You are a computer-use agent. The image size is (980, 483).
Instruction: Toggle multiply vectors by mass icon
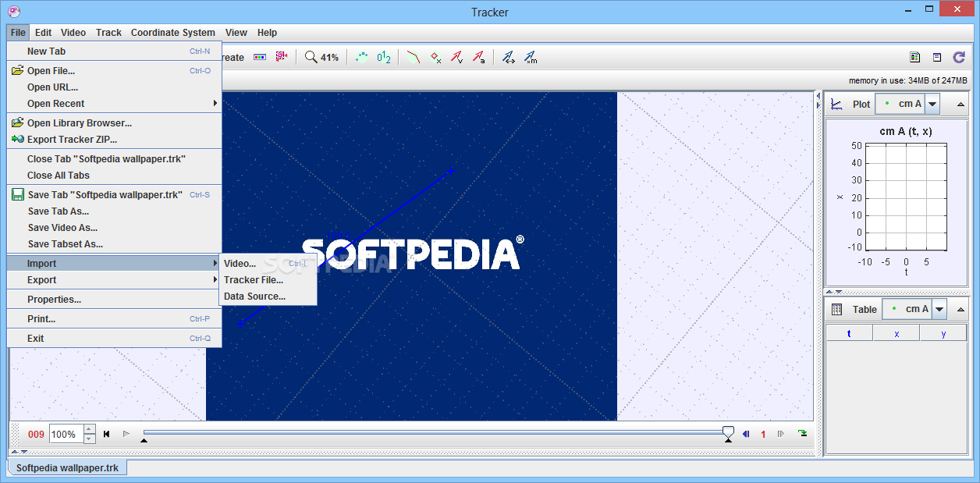pos(531,57)
